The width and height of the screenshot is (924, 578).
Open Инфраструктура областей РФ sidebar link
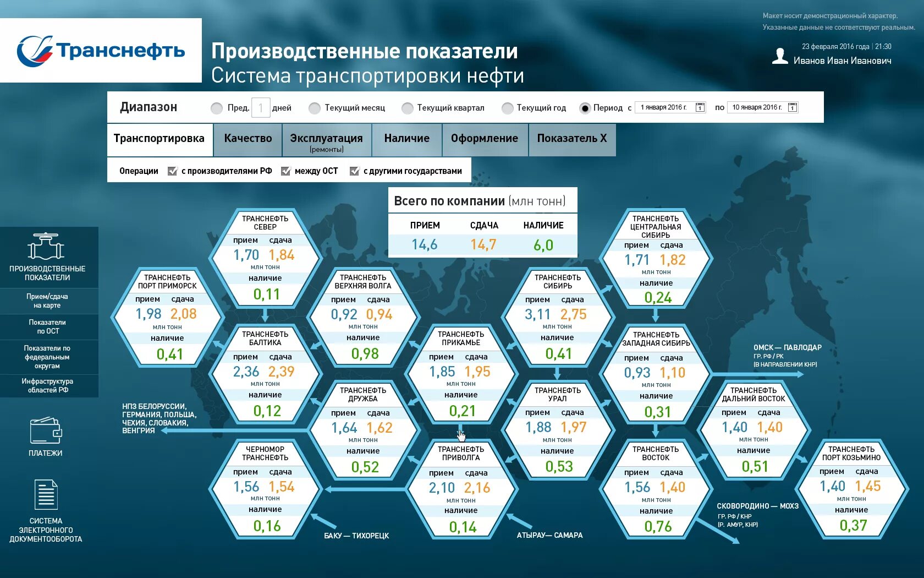point(47,385)
